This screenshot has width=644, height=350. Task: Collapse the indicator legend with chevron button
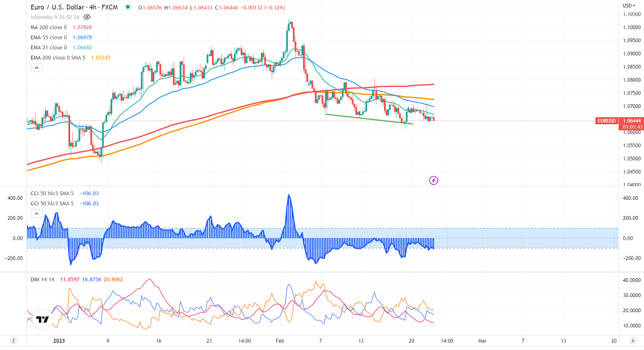click(37, 68)
